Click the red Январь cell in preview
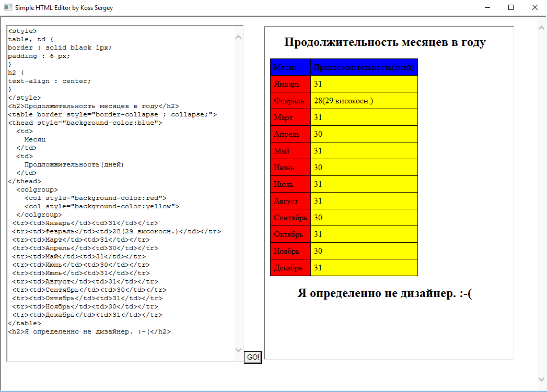Image resolution: width=547 pixels, height=392 pixels. point(290,84)
